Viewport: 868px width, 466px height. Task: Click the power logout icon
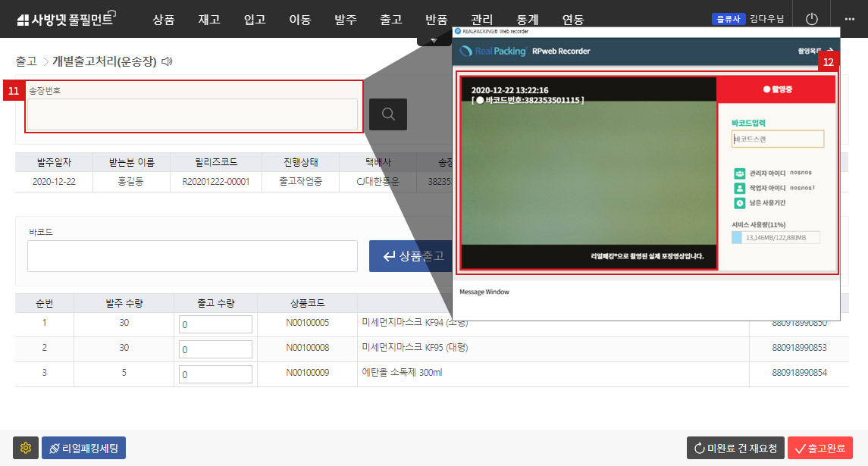click(x=812, y=19)
